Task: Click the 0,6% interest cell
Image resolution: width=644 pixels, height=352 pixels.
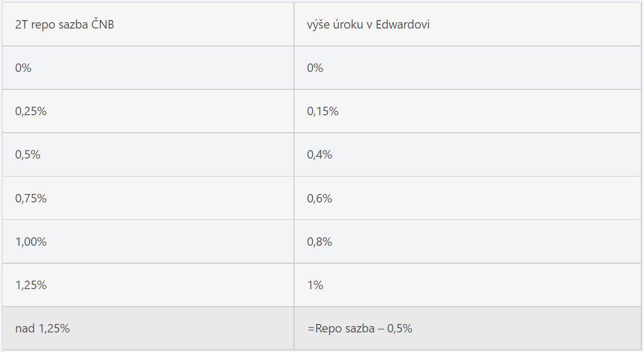Action: [468, 198]
